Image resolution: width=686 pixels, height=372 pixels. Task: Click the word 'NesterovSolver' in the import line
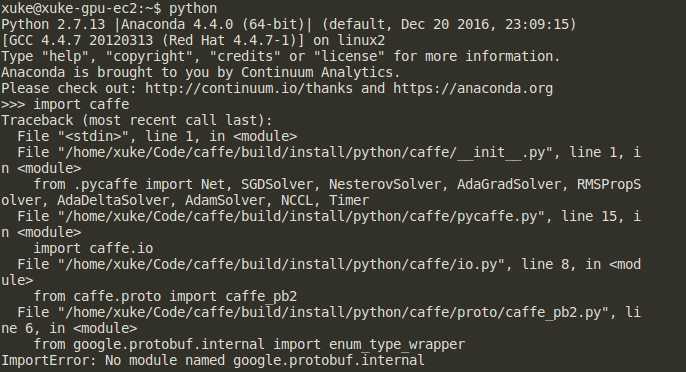pos(385,184)
